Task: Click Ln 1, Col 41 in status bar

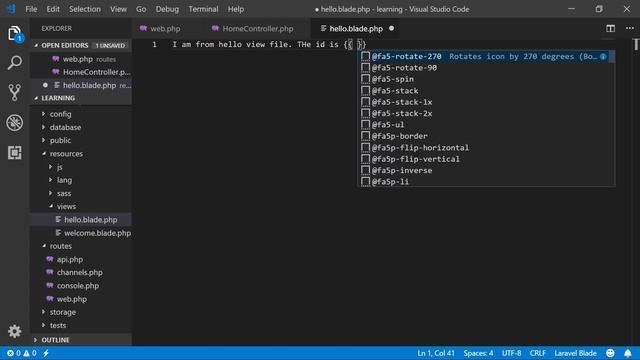Action: click(436, 353)
